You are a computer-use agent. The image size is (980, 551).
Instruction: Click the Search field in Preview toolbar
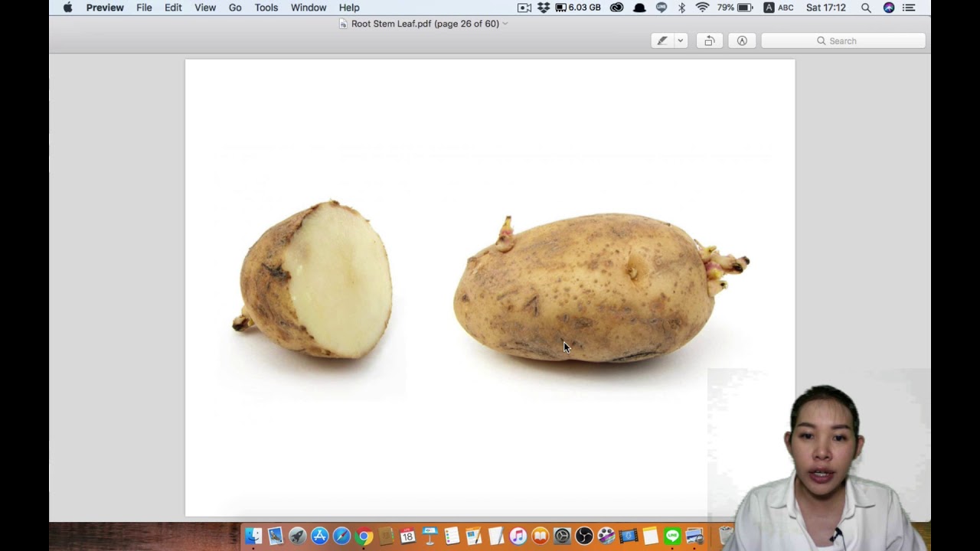[843, 41]
